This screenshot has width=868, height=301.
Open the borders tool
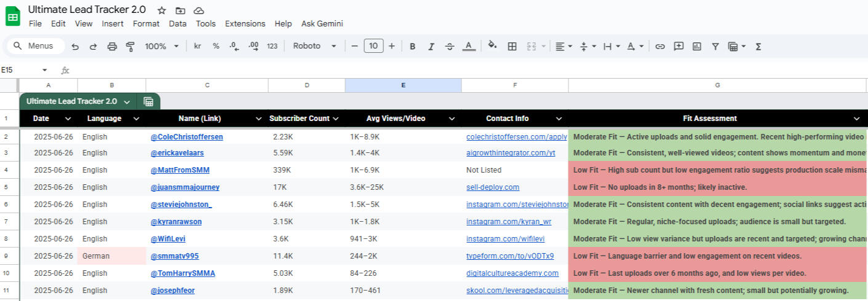coord(512,46)
